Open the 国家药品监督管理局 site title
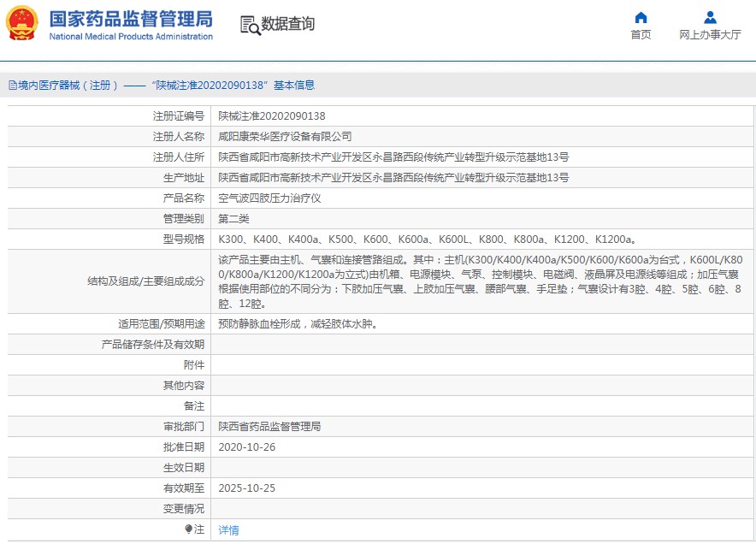The height and width of the screenshot is (544, 756). click(131, 19)
